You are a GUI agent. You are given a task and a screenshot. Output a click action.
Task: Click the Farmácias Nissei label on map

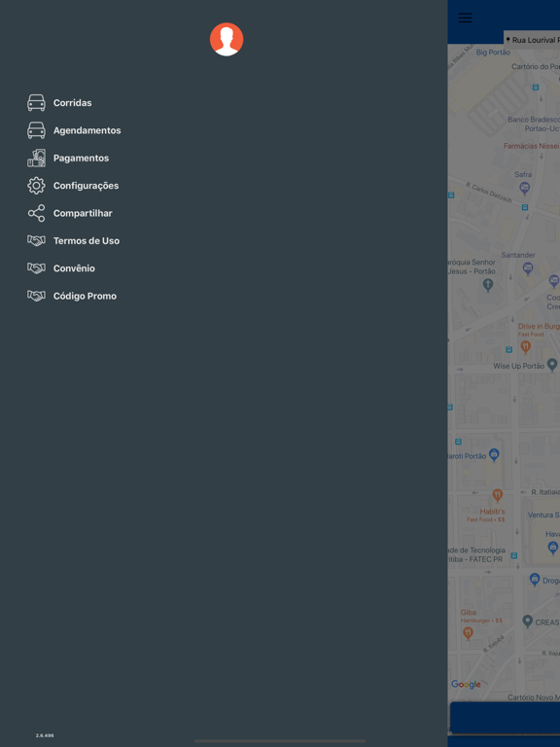click(x=531, y=146)
